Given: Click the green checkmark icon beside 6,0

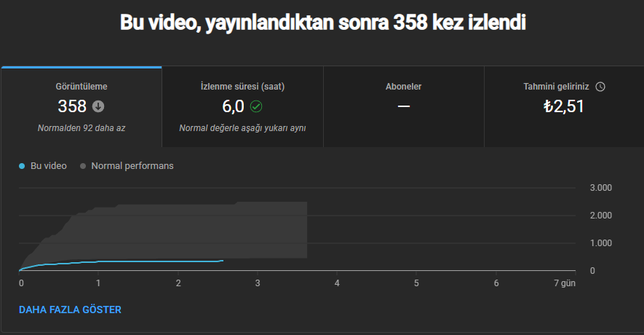Looking at the screenshot, I should [256, 106].
